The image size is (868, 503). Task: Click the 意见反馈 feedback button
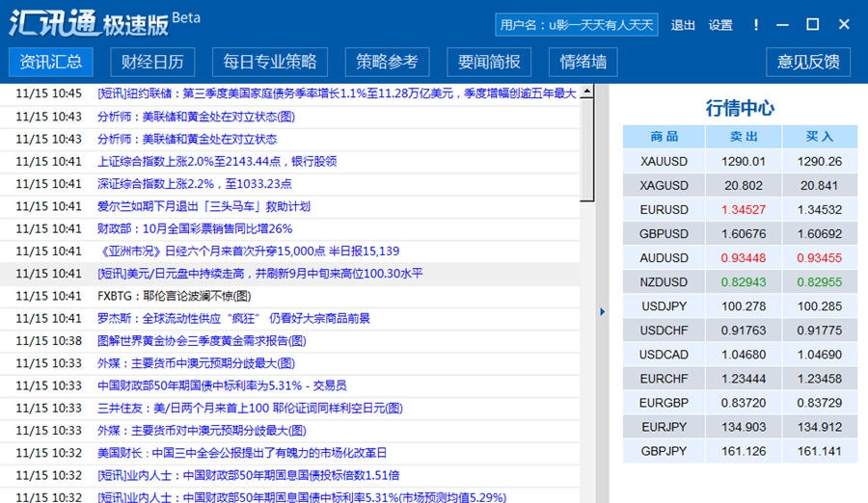[808, 63]
